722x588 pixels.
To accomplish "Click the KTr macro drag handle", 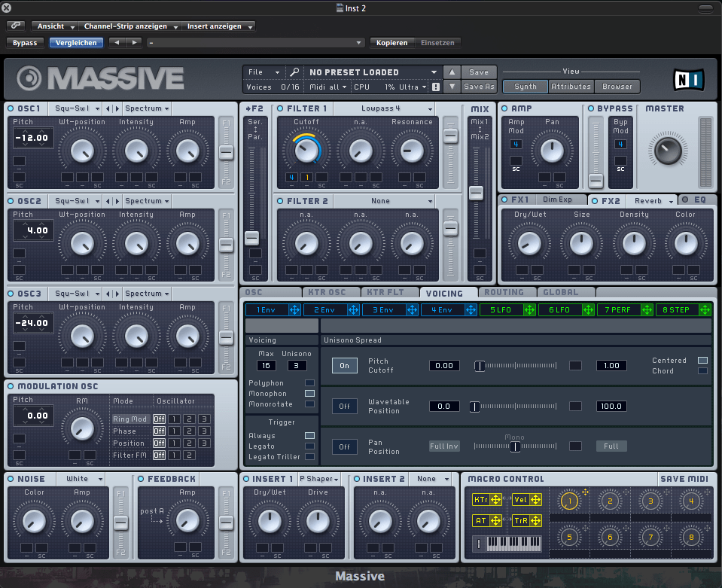I will (495, 499).
